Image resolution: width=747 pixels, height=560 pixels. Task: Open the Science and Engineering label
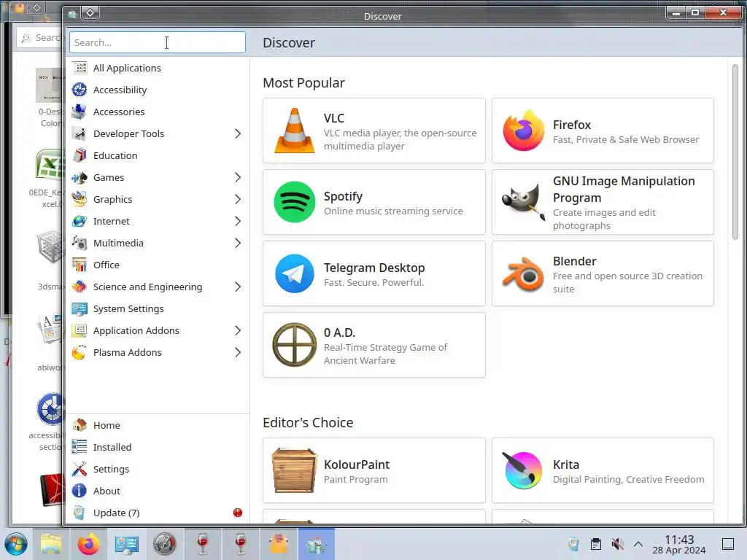(147, 287)
